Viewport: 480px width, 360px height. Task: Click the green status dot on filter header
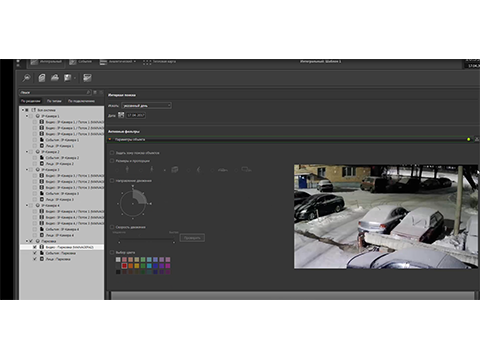click(x=469, y=139)
